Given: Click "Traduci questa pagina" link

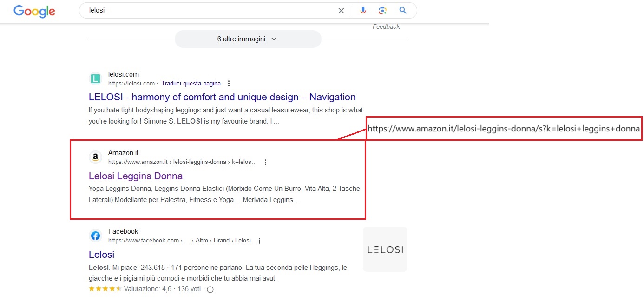Looking at the screenshot, I should click(191, 84).
